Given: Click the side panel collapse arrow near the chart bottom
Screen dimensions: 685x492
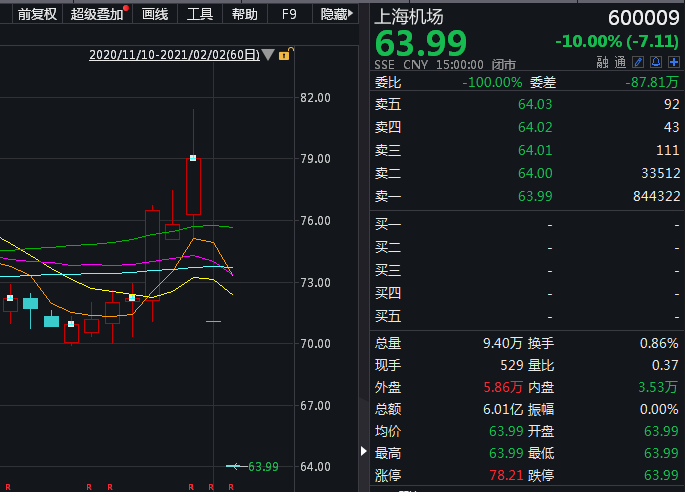Looking at the screenshot, I should [x=364, y=452].
